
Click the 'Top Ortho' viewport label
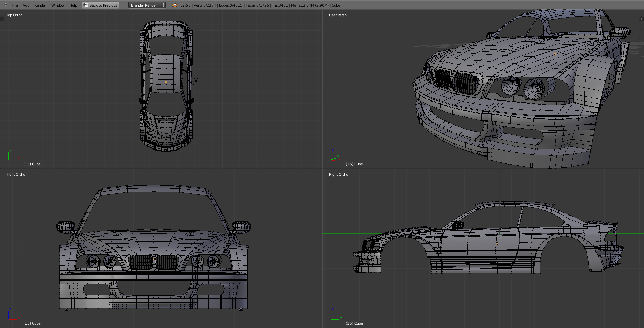click(15, 15)
